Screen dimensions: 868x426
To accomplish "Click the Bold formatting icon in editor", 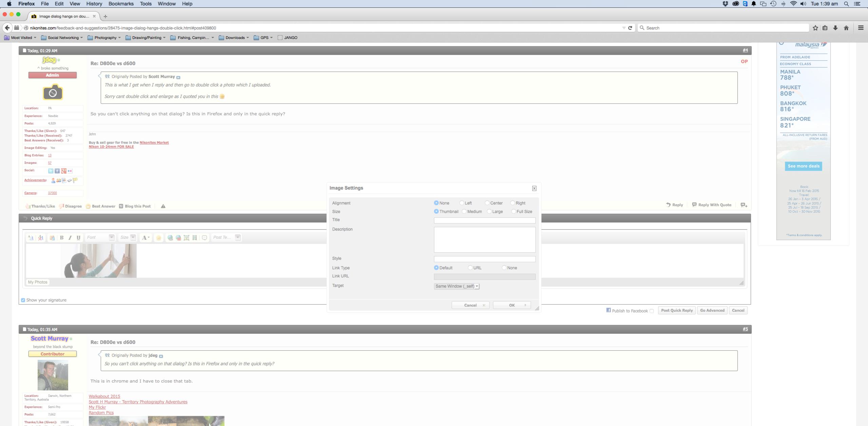I will 62,238.
